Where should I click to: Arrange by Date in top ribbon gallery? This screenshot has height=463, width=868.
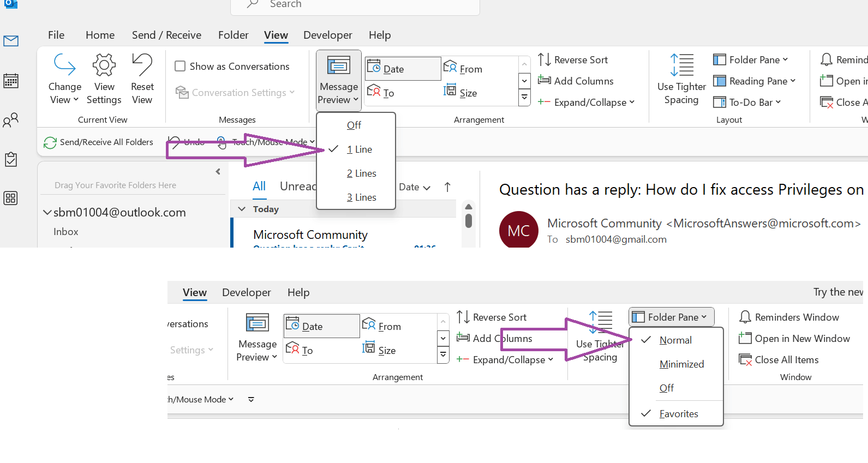click(x=403, y=69)
